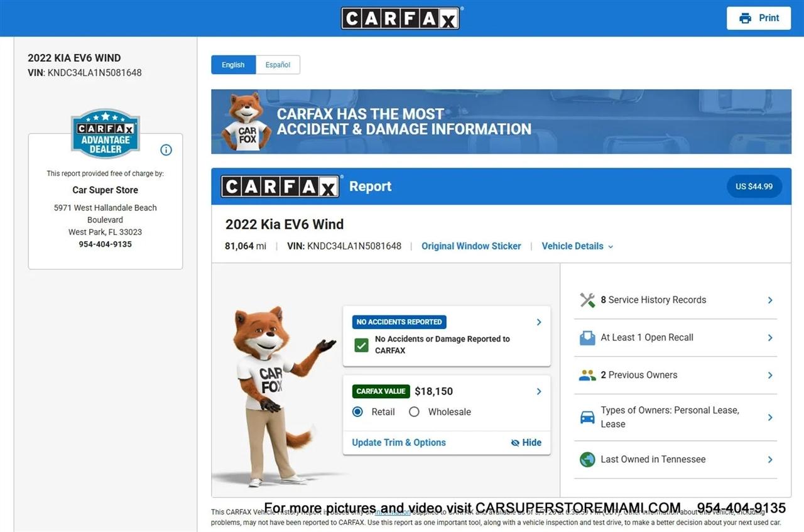Switch to the English language tab
Screen dimensions: 804x532
[x=233, y=65]
